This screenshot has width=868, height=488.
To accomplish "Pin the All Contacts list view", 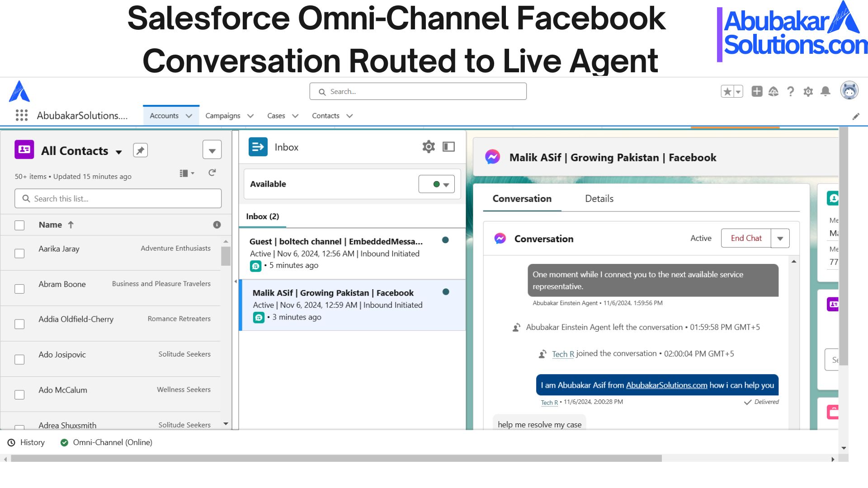I will [x=140, y=150].
